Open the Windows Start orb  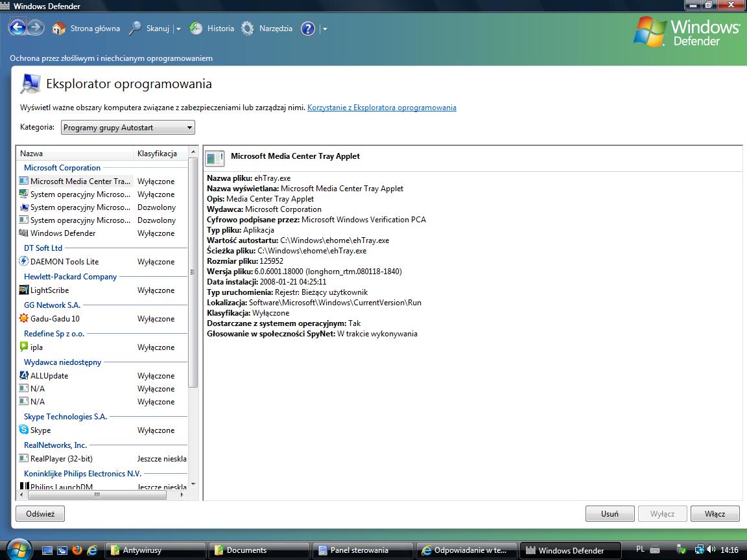pyautogui.click(x=18, y=550)
